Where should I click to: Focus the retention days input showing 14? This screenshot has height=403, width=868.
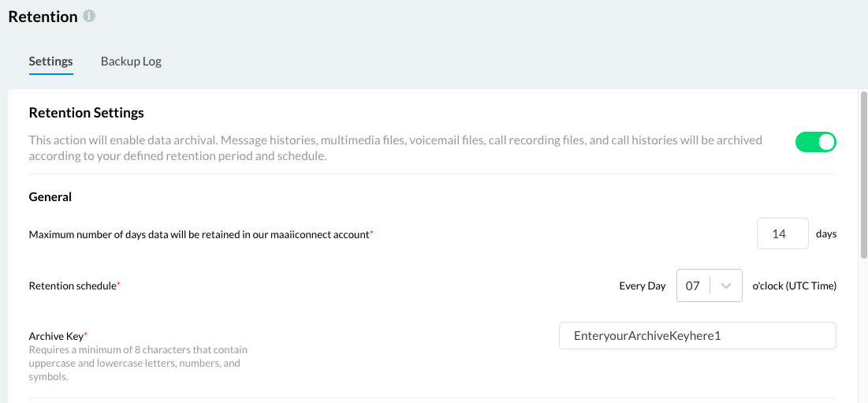783,233
